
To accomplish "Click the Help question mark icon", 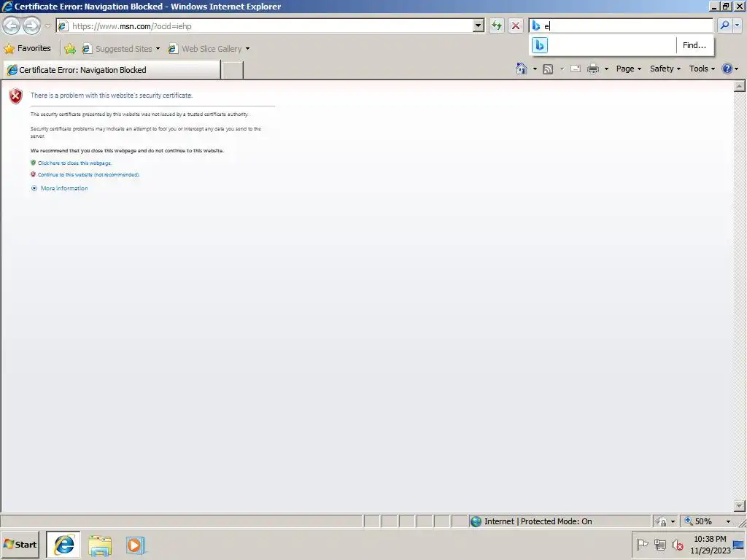I will click(727, 69).
